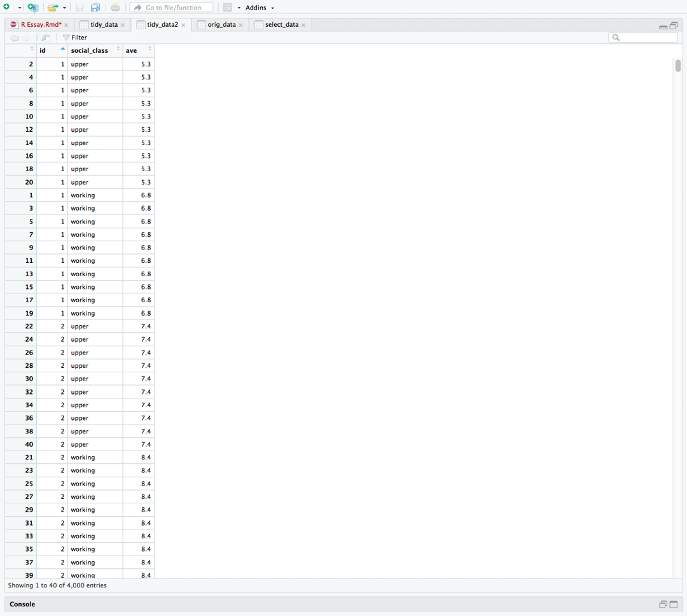687x616 pixels.
Task: Maximize the source pane
Action: pyautogui.click(x=674, y=25)
